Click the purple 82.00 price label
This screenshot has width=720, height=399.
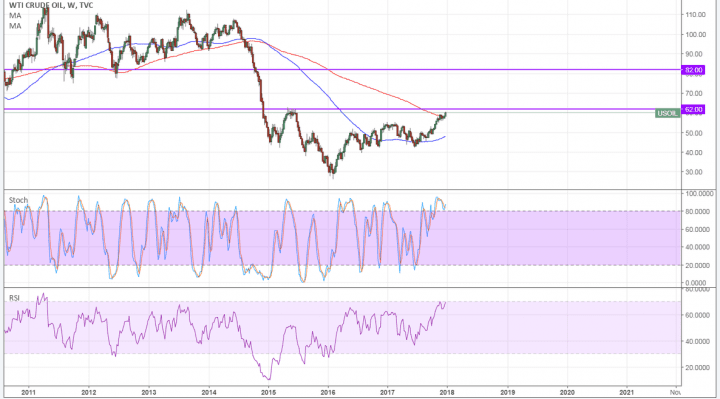coord(693,70)
